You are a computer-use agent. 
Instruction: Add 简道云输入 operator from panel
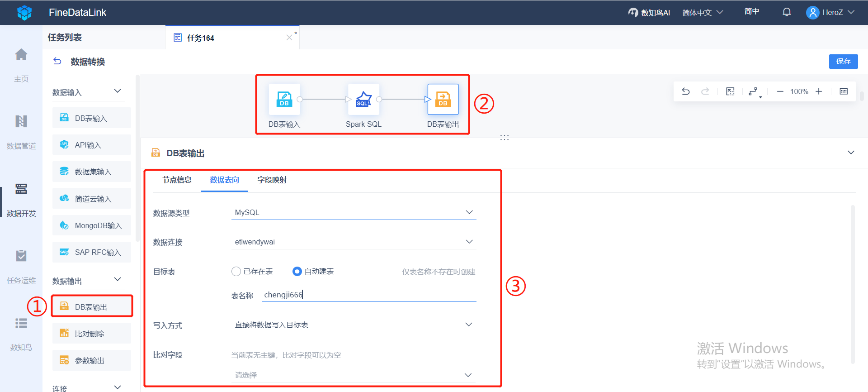click(x=92, y=198)
